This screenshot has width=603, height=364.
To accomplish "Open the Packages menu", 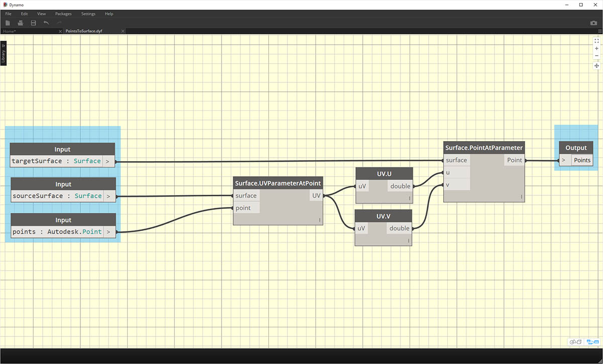I will (x=63, y=14).
